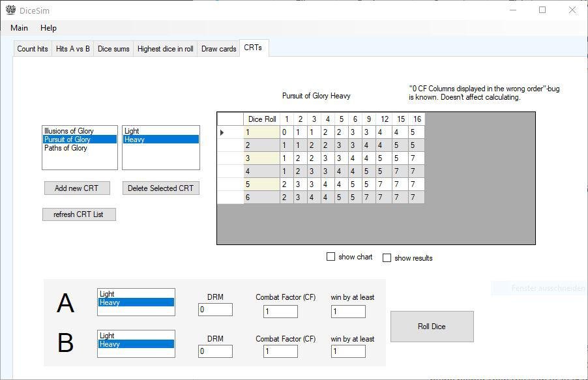Switch to the Dice sums tab
Screen dimensions: 588x380
pyautogui.click(x=113, y=49)
